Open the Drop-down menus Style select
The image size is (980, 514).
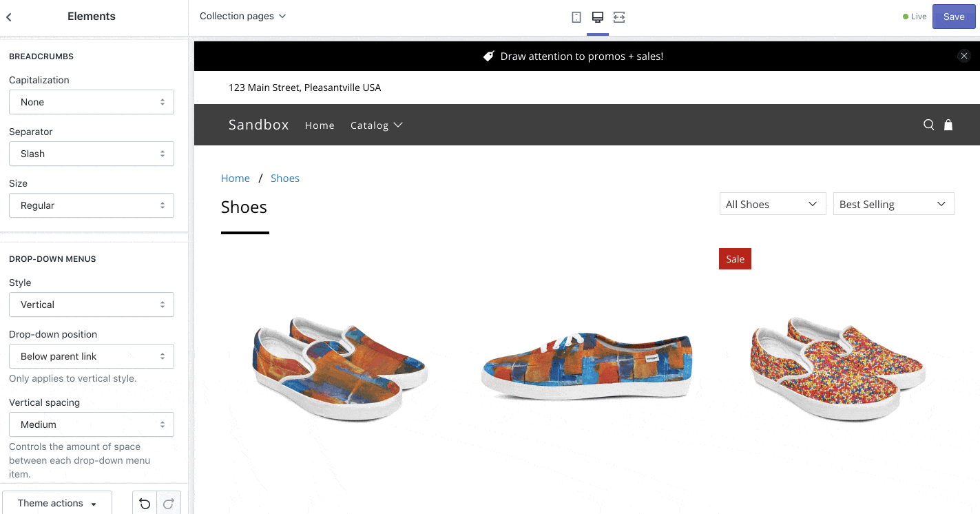coord(92,305)
